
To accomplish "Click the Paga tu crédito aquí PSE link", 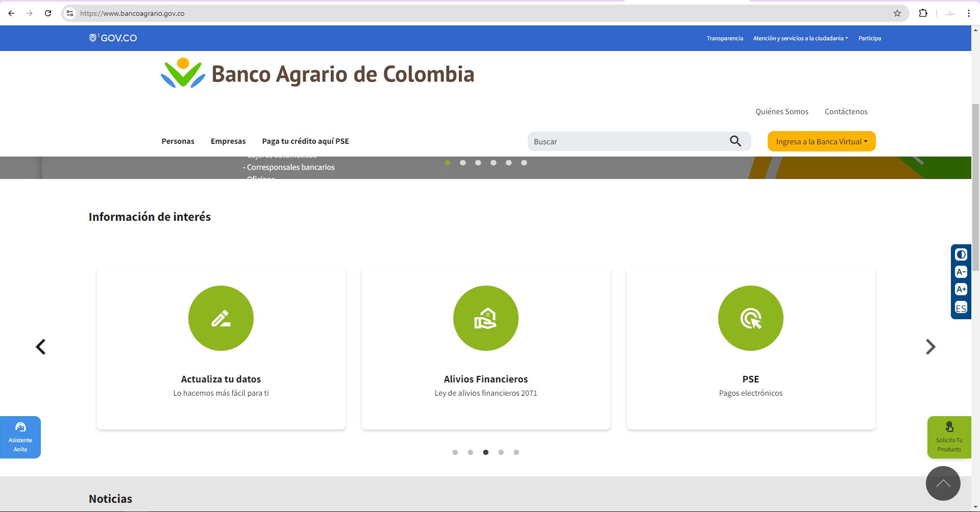I will click(x=305, y=141).
